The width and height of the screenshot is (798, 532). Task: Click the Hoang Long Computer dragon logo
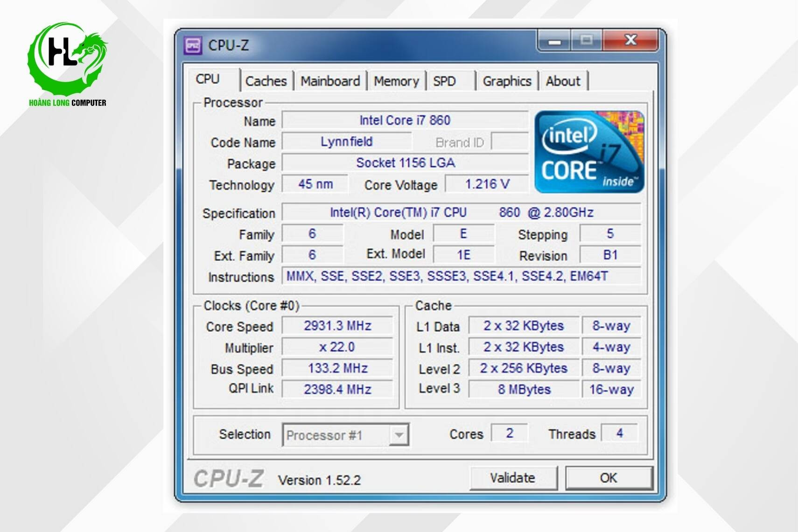[67, 59]
